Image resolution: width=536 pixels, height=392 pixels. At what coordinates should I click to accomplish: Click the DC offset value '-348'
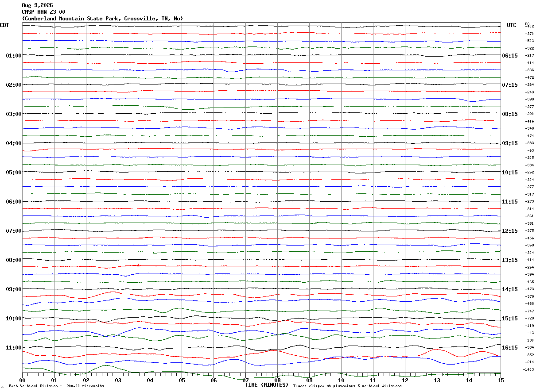(529, 128)
